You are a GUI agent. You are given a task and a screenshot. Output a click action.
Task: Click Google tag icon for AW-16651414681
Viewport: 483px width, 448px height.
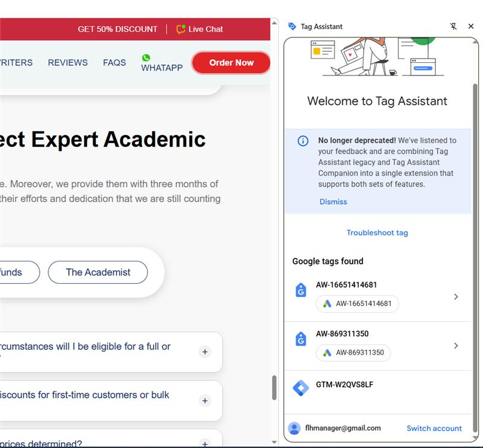301,290
